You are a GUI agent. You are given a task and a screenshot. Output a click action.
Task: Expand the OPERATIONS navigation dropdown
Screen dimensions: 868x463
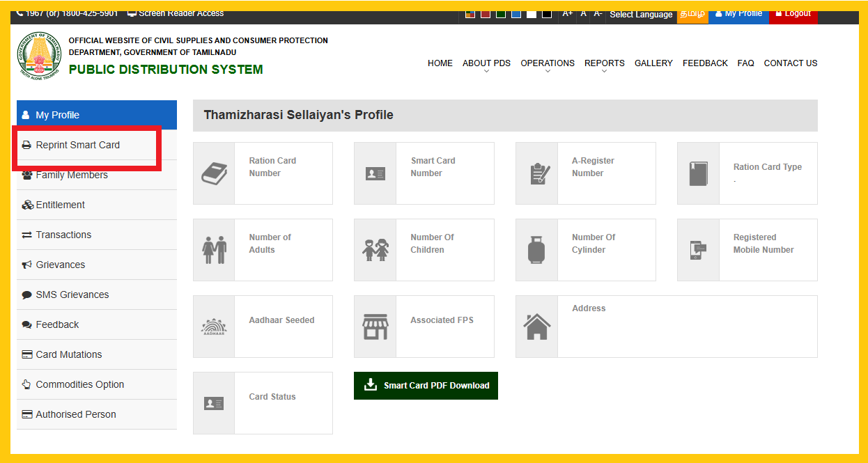point(548,63)
